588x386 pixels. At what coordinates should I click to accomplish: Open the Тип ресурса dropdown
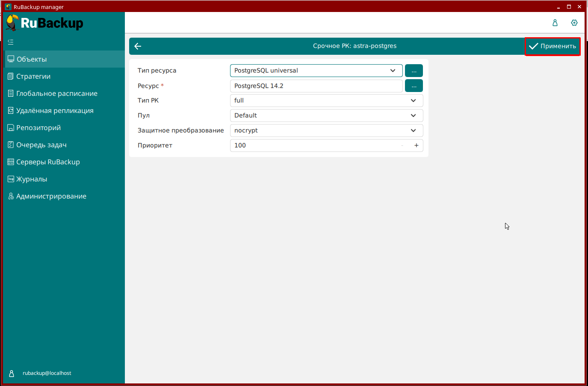coord(316,71)
